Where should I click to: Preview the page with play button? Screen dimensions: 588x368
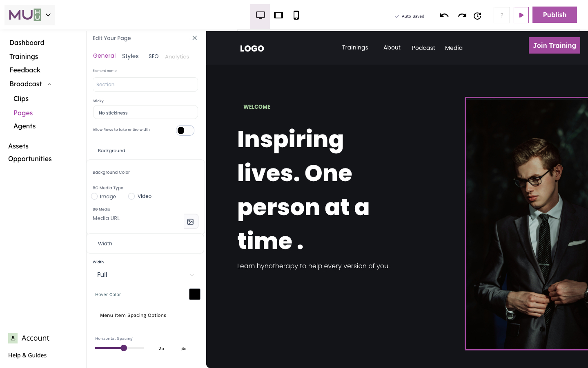click(x=521, y=15)
